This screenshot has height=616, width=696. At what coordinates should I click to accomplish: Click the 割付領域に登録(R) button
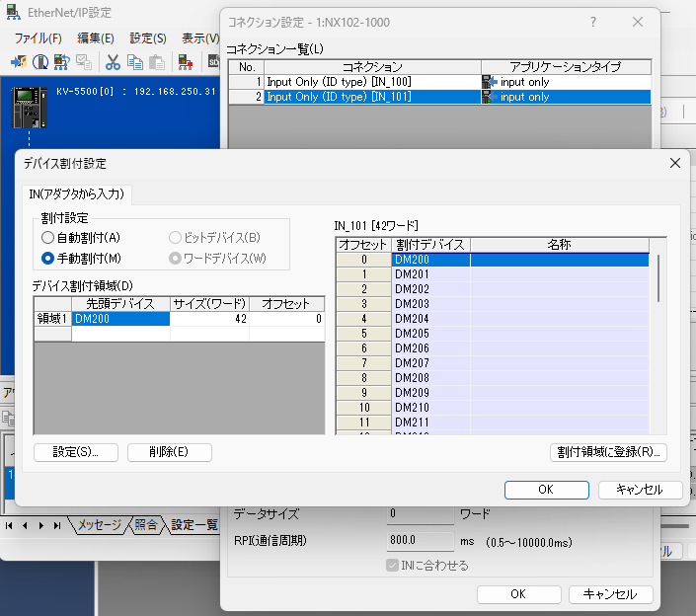pyautogui.click(x=608, y=452)
